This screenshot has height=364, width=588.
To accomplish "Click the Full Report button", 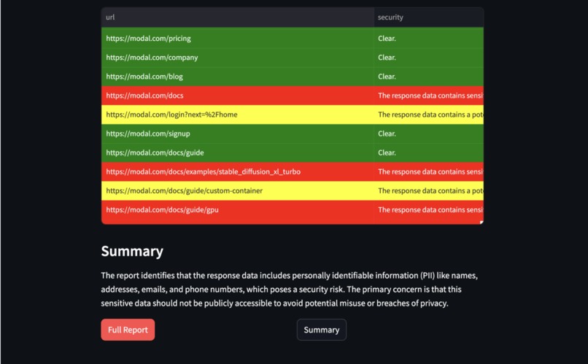I will [x=128, y=330].
